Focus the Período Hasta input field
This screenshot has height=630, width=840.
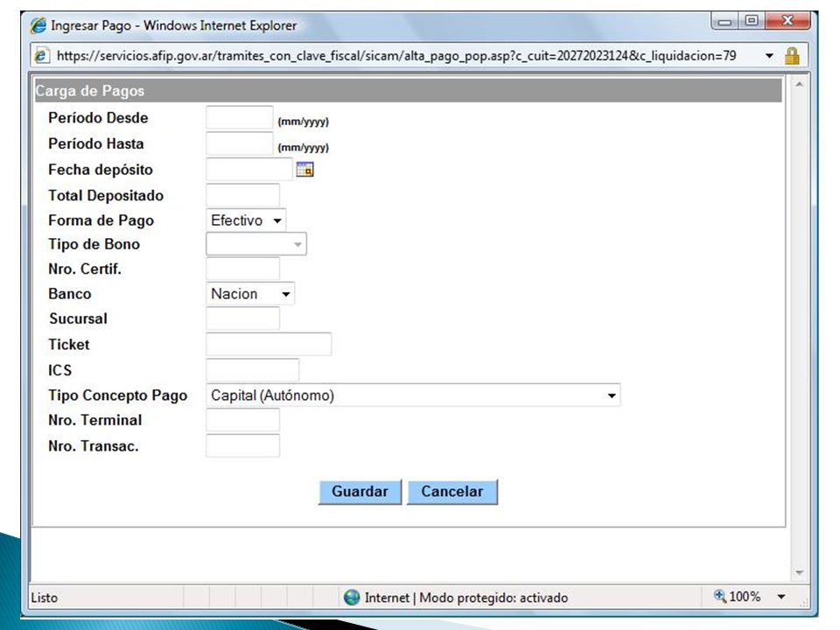240,143
